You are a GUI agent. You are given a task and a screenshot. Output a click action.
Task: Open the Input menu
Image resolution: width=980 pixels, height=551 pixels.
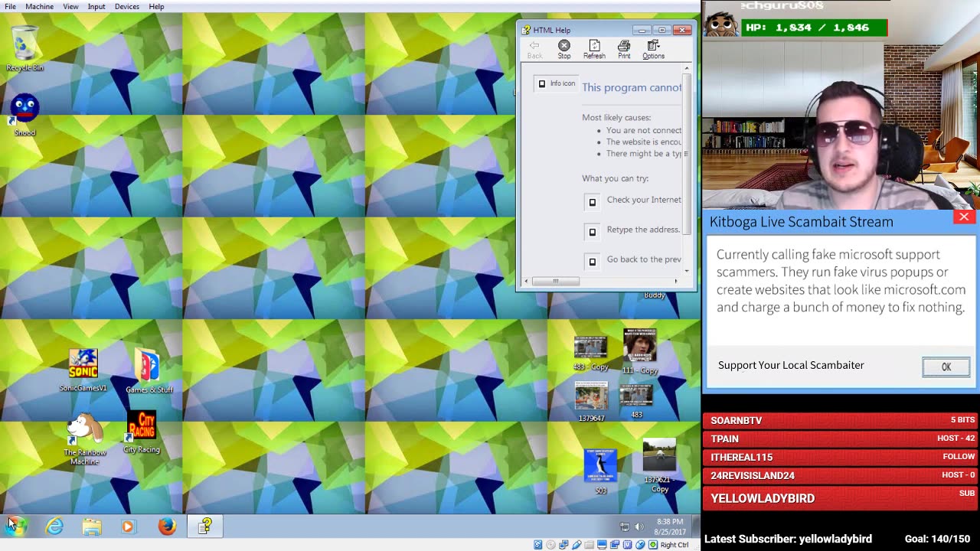[96, 6]
